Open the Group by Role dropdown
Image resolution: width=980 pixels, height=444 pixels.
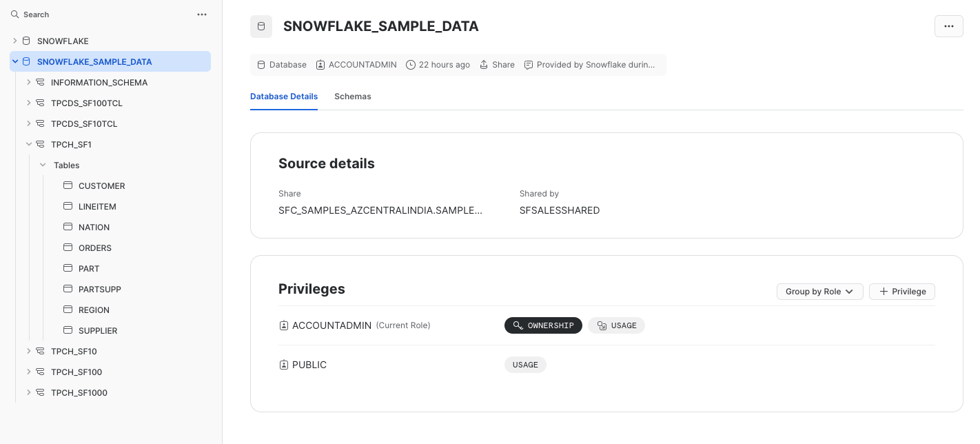tap(819, 292)
